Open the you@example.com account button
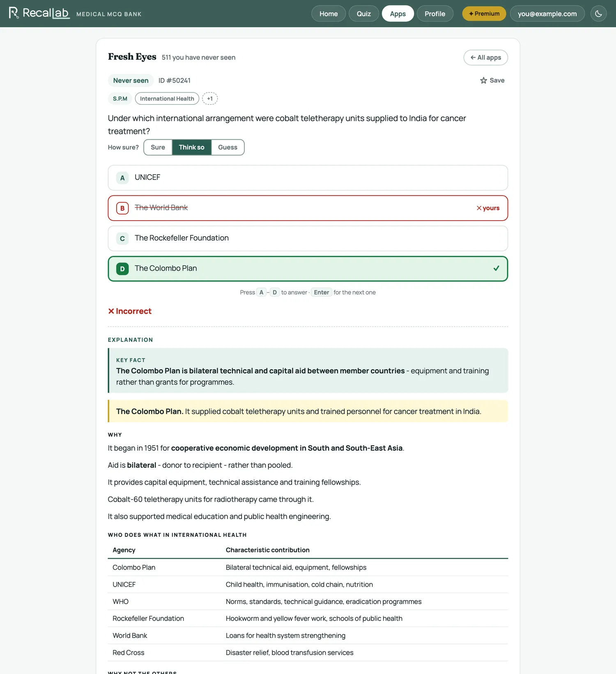 click(x=547, y=14)
